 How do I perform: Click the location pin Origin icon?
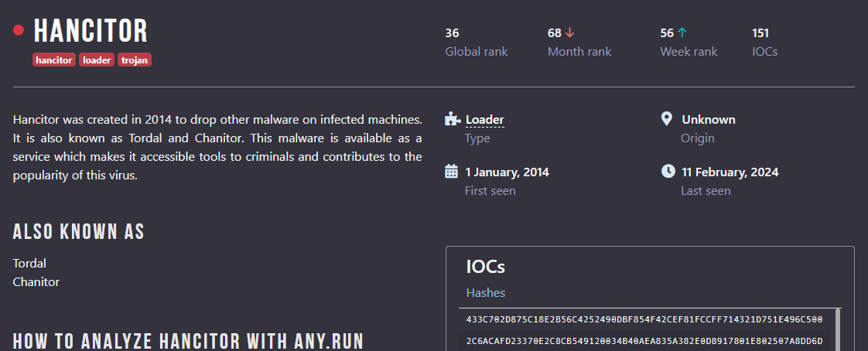[x=667, y=118]
